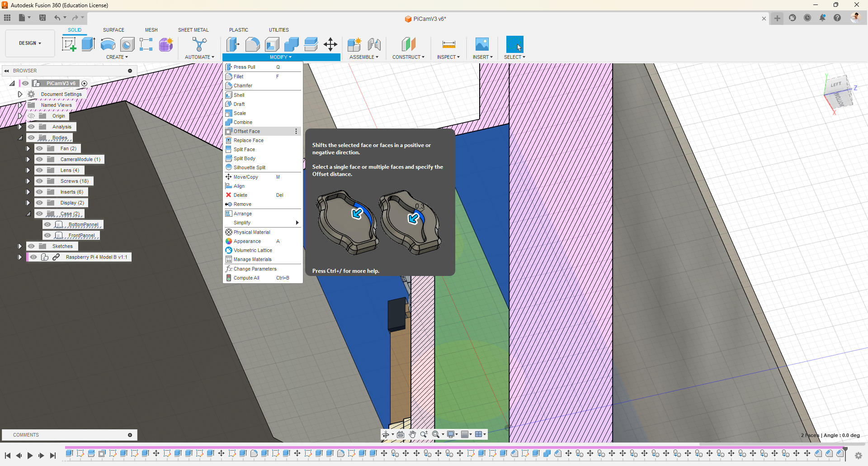The image size is (868, 466).
Task: Expand the Simplify submenu arrow
Action: [x=297, y=223]
